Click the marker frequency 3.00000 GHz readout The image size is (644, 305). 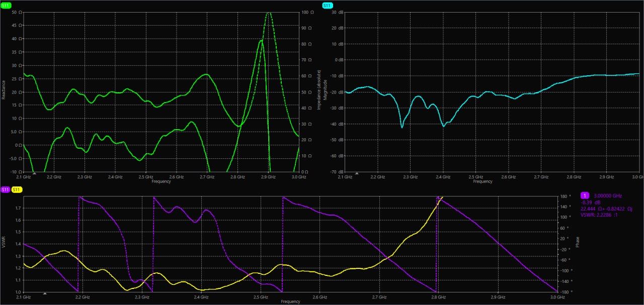tap(608, 195)
